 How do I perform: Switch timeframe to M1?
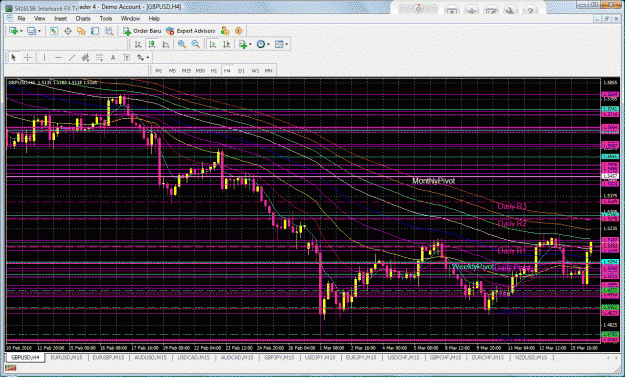click(x=159, y=71)
